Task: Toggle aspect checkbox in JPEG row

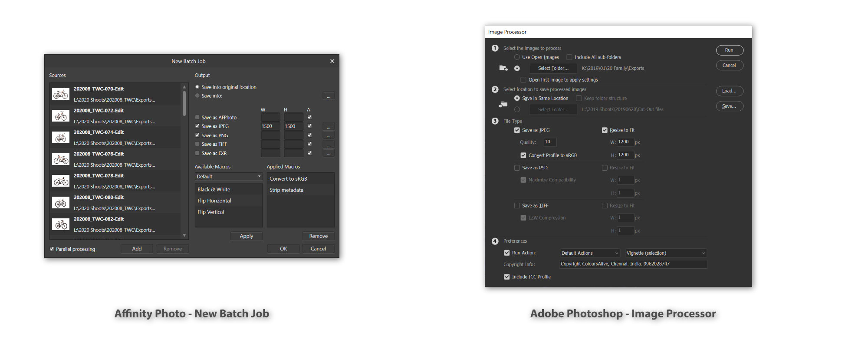Action: (x=309, y=126)
